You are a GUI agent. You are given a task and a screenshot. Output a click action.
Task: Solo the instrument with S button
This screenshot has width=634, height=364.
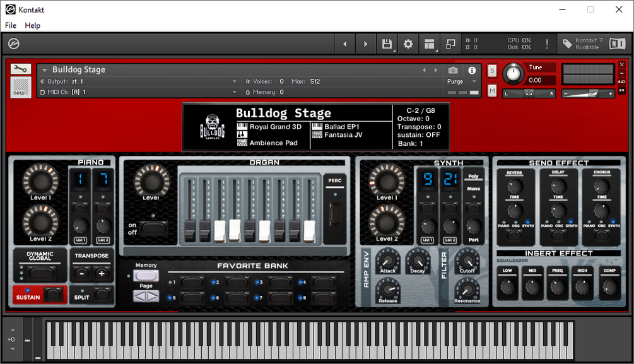(492, 71)
